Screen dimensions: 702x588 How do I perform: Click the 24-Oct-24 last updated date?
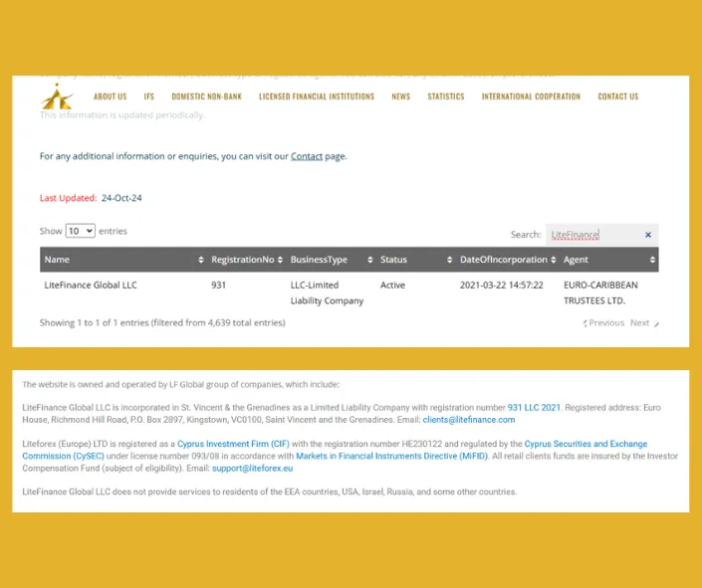(121, 198)
